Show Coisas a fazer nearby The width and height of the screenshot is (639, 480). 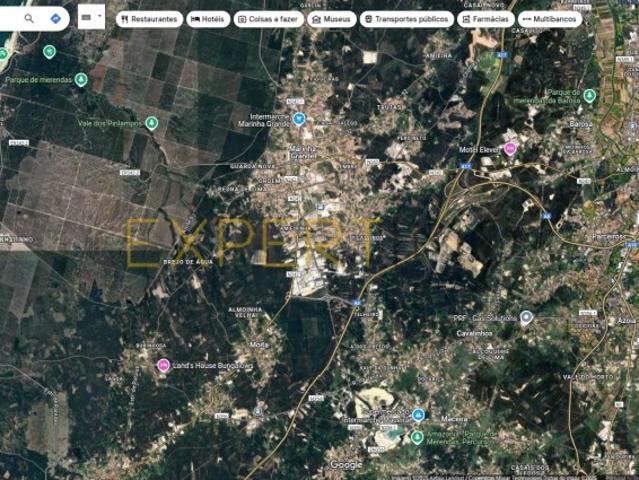coord(267,19)
